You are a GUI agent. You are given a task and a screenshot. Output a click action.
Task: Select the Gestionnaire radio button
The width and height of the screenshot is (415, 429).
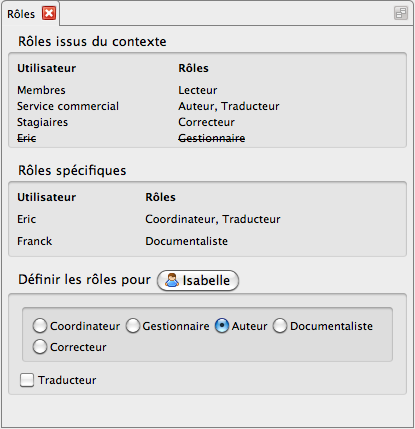pos(133,326)
